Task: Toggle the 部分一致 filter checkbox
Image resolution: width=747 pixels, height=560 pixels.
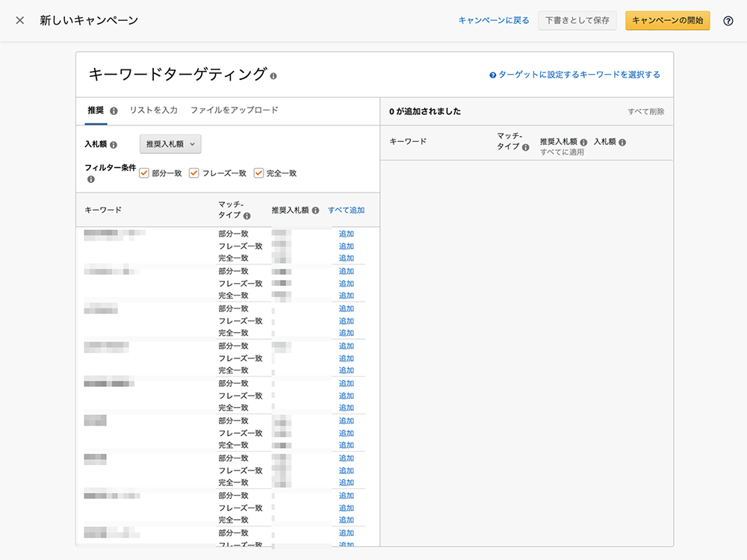Action: pos(144,173)
